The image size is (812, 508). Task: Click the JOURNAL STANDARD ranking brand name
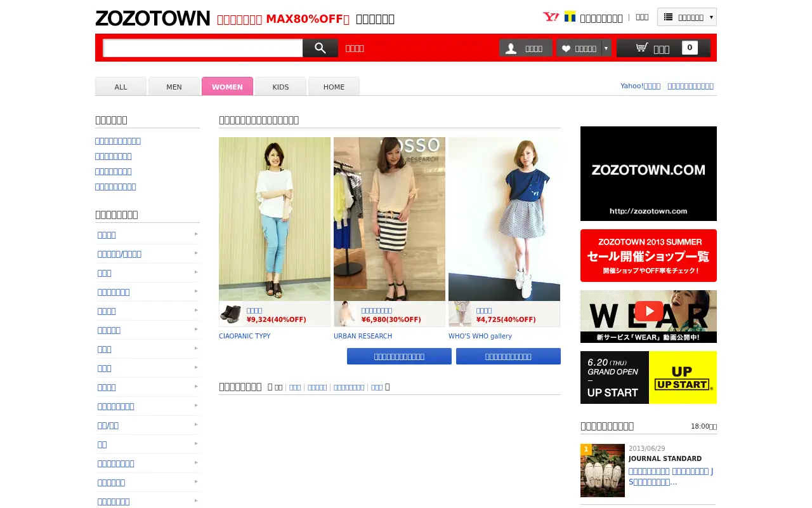pyautogui.click(x=665, y=458)
